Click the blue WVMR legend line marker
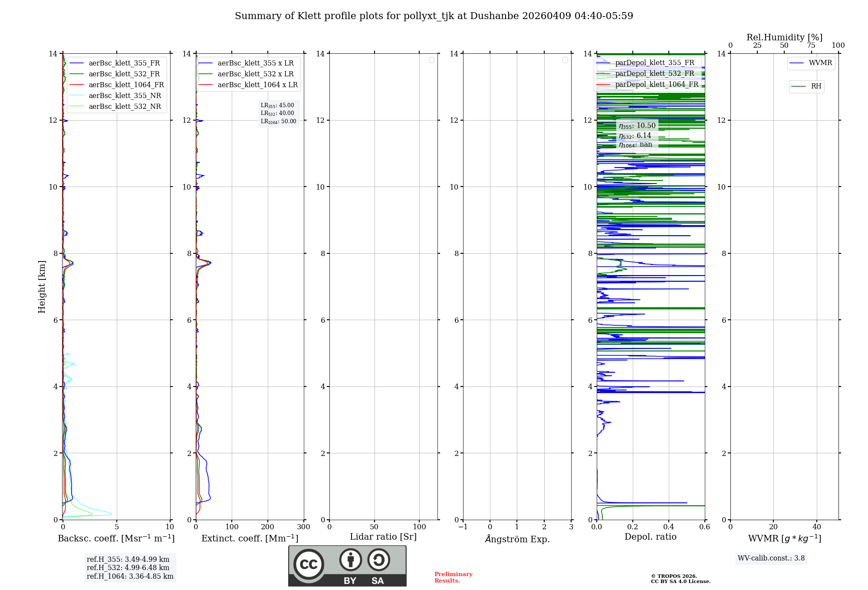Viewport: 868px width, 590px height. (797, 63)
